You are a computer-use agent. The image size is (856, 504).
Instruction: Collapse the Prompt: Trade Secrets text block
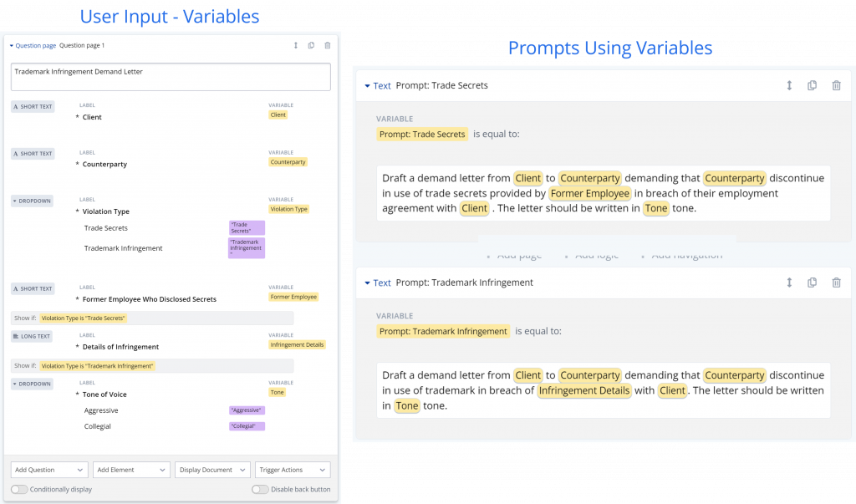coord(366,84)
